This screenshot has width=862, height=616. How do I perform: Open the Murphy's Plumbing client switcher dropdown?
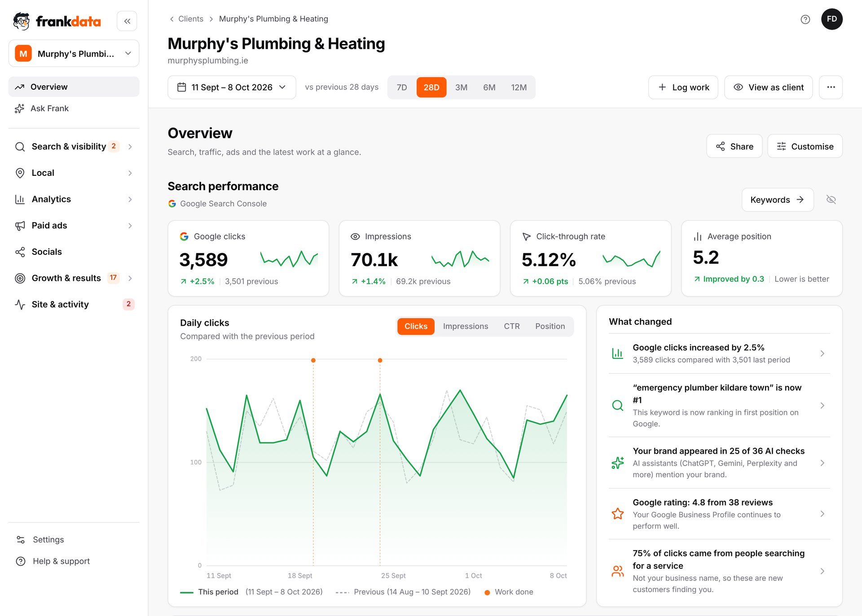point(74,53)
